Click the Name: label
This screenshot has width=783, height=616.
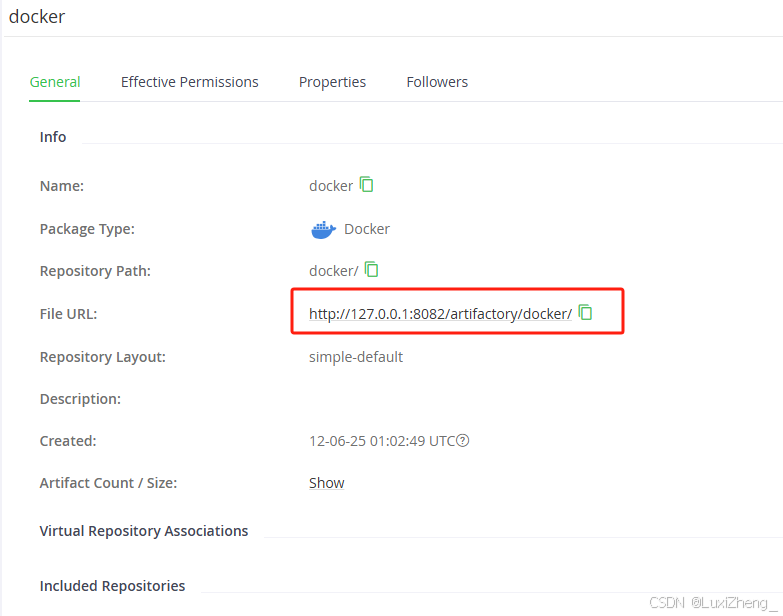click(x=62, y=186)
